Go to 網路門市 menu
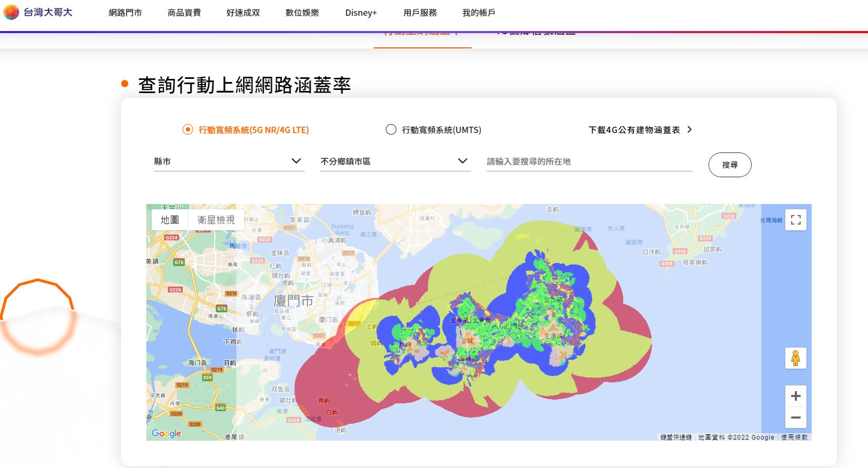 pos(125,13)
